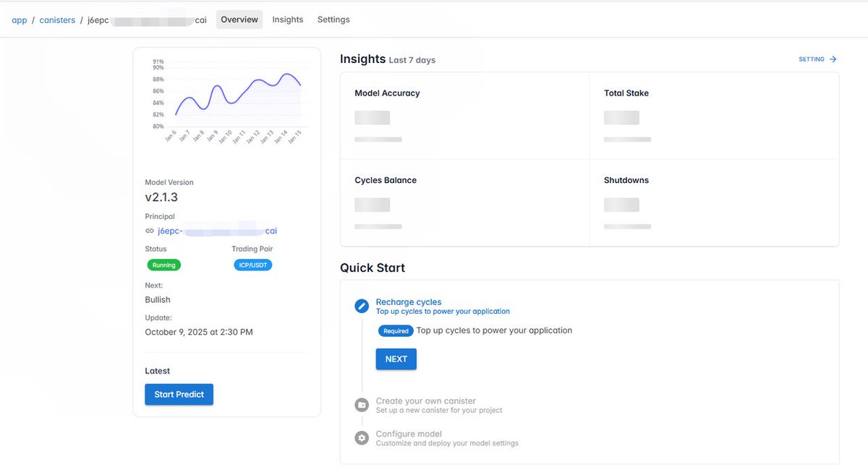
Task: Click the Shutdowns card label
Action: [x=626, y=181]
